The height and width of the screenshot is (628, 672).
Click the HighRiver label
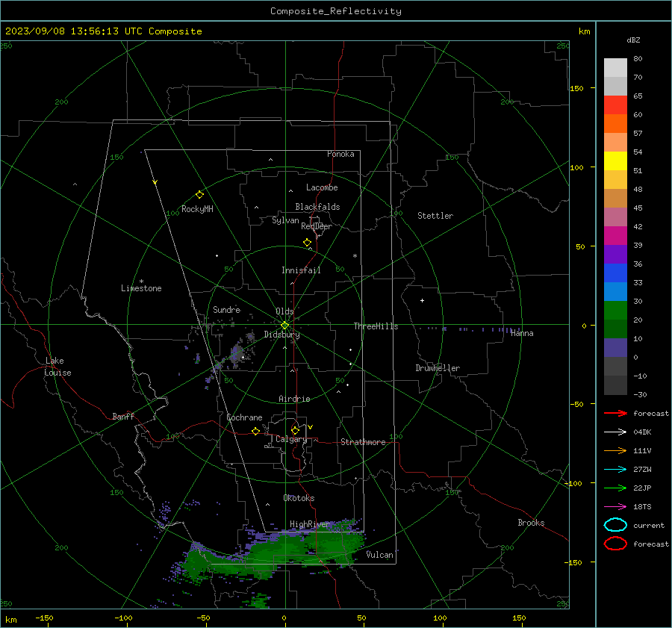point(310,524)
